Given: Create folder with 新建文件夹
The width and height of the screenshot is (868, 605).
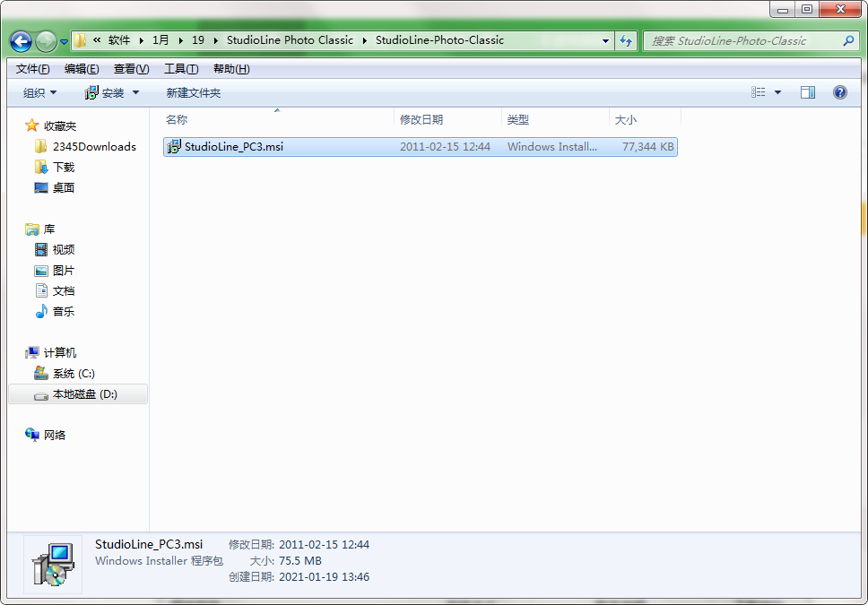Looking at the screenshot, I should click(x=193, y=92).
